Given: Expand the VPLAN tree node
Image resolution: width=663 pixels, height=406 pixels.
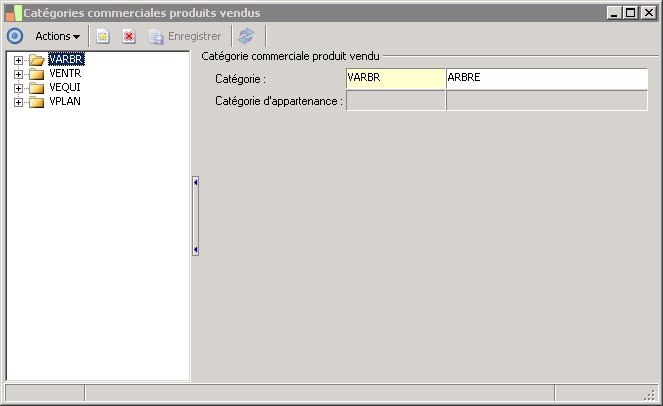Looking at the screenshot, I should click(x=18, y=102).
